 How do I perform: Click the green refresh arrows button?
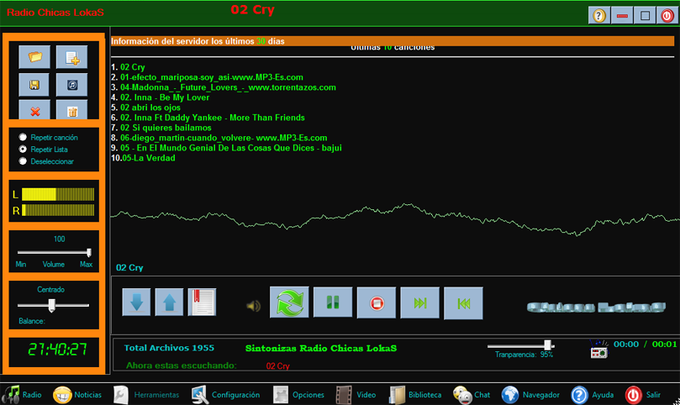click(289, 302)
